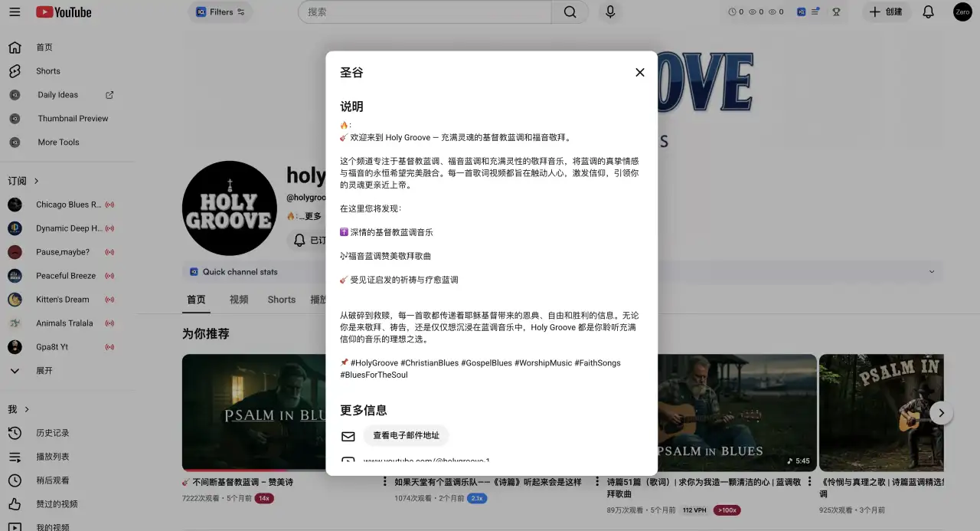Open the trophy achievements icon
980x531 pixels.
point(836,12)
